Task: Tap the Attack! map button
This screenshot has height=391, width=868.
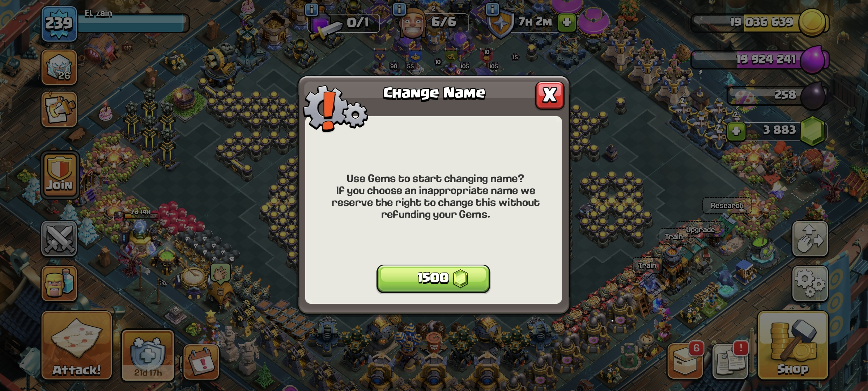Action: click(76, 345)
